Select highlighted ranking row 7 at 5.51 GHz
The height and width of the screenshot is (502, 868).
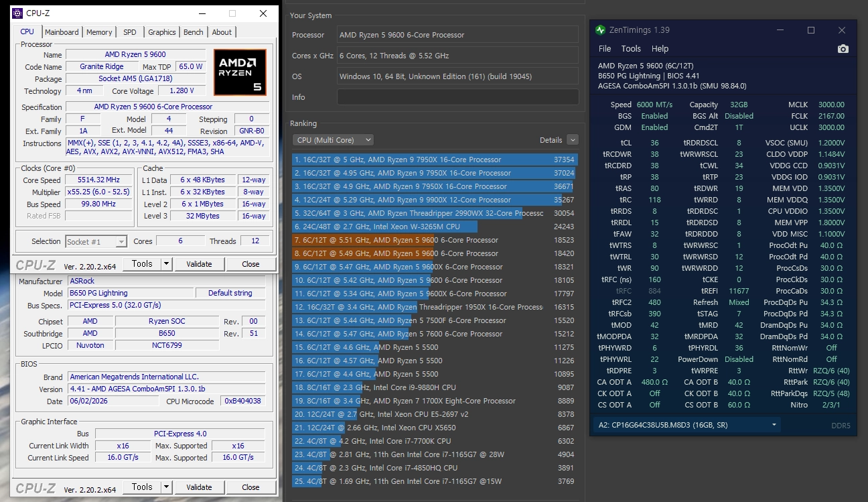point(435,240)
